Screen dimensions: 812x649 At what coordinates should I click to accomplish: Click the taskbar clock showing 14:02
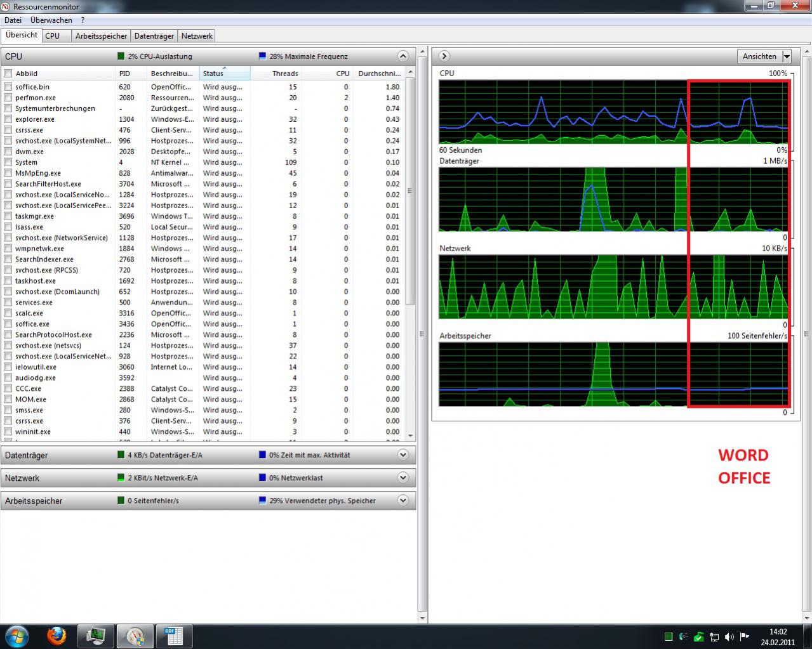(x=778, y=636)
